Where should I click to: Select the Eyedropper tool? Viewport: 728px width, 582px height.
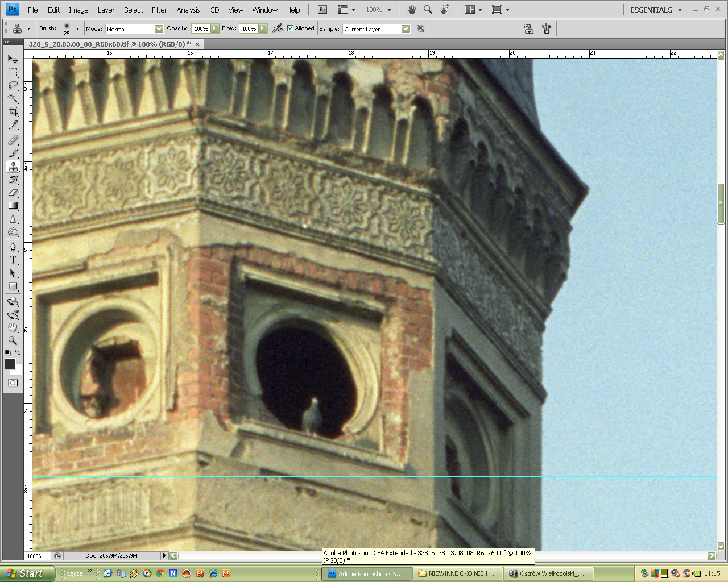click(x=13, y=125)
